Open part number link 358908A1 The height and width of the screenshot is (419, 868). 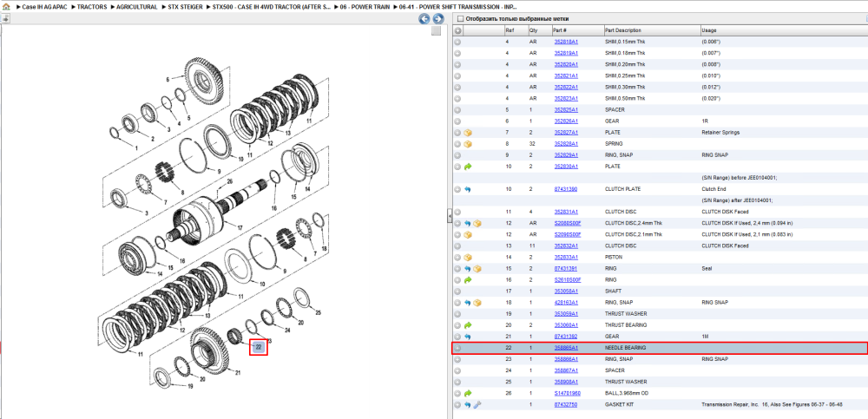[566, 382]
